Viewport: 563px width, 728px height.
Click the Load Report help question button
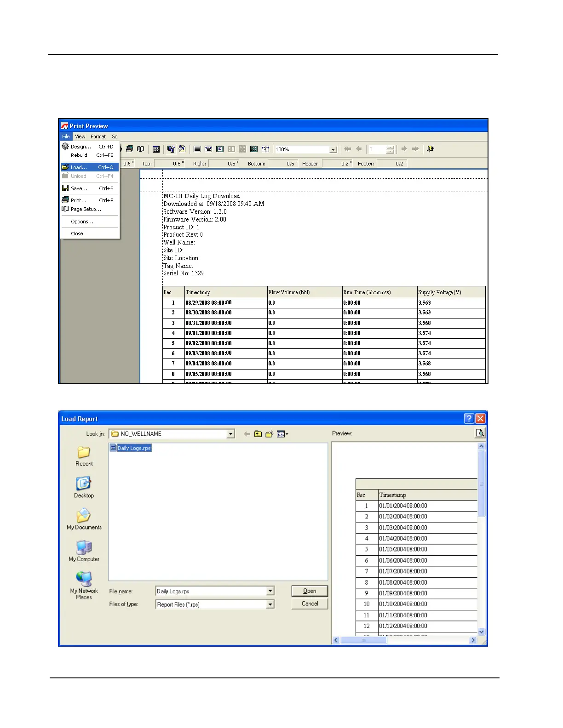pyautogui.click(x=469, y=418)
